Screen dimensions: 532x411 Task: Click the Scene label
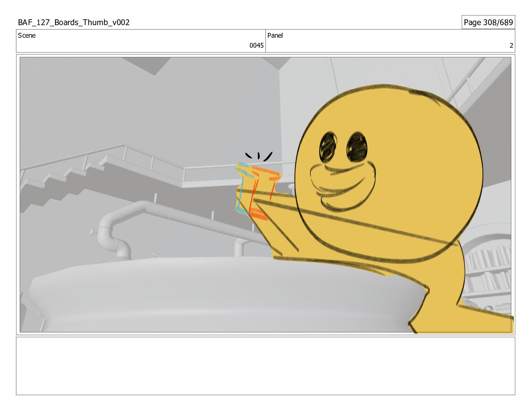(x=27, y=35)
